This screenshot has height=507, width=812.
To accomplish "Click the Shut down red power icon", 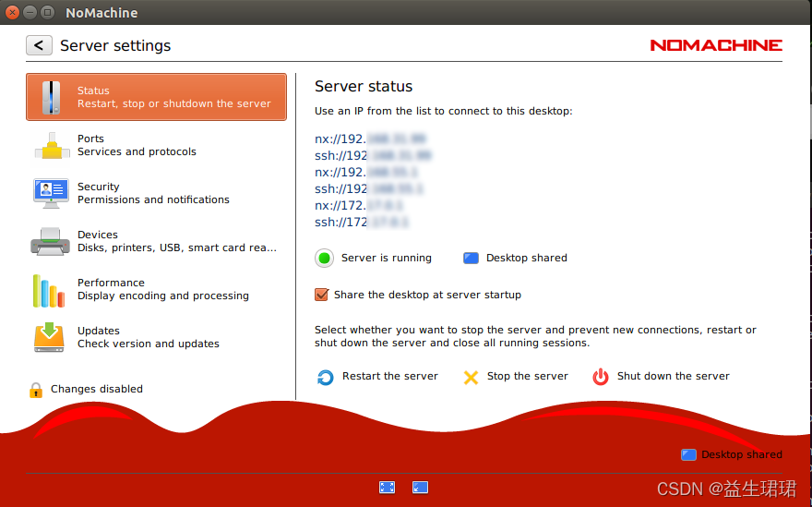I will pyautogui.click(x=601, y=377).
